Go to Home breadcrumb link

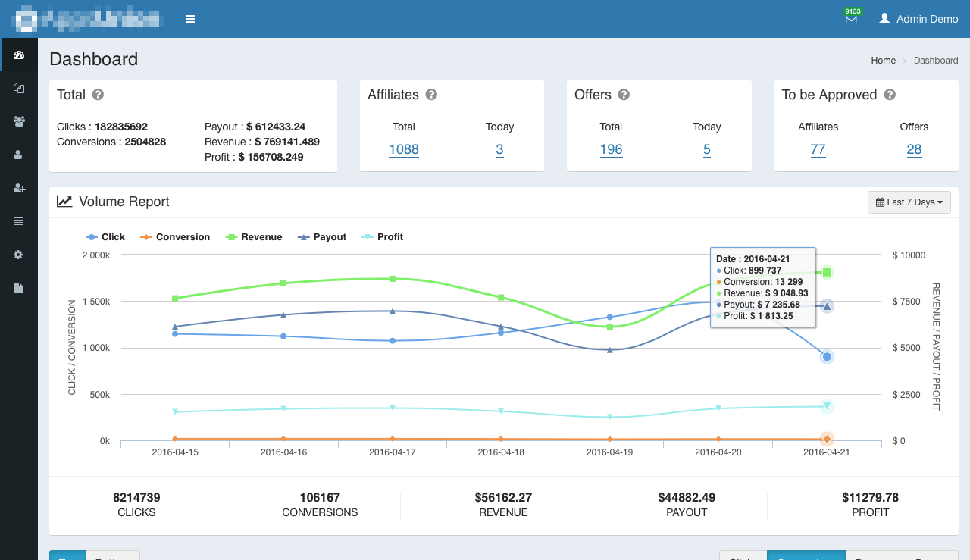click(883, 61)
